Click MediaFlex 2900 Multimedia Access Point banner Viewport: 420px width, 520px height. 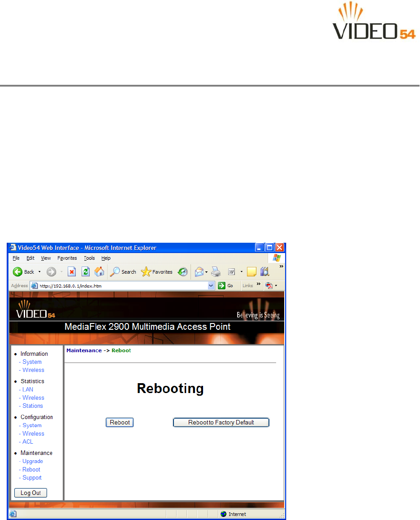pyautogui.click(x=147, y=327)
